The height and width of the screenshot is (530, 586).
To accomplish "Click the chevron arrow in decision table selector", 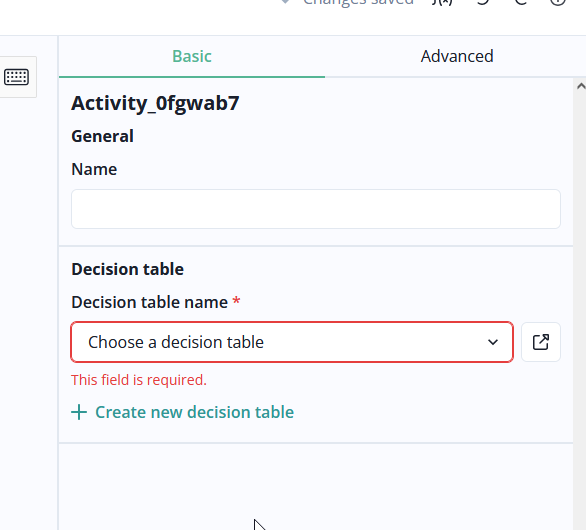I will [x=493, y=342].
